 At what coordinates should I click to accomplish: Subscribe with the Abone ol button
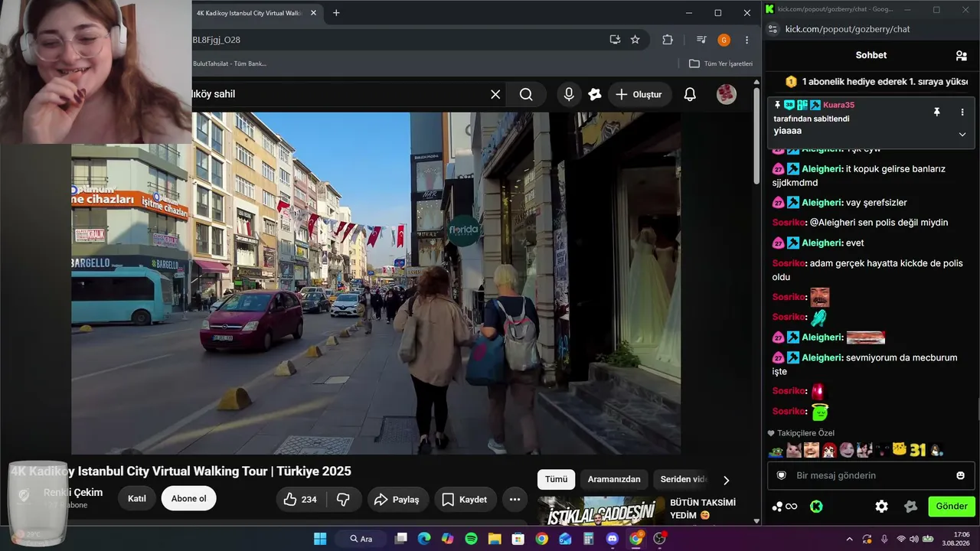tap(189, 499)
